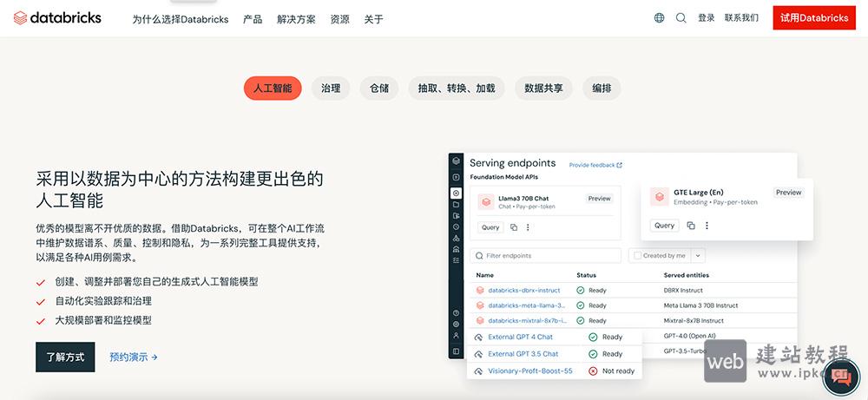This screenshot has width=868, height=400.
Task: Click green Ready status icon for databricks-dbrx-instruct
Action: tap(580, 291)
